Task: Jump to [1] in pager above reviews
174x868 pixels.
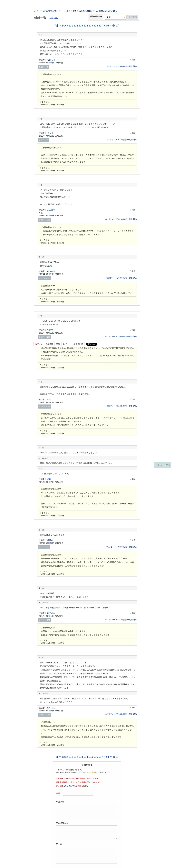Action: click(x=56, y=26)
